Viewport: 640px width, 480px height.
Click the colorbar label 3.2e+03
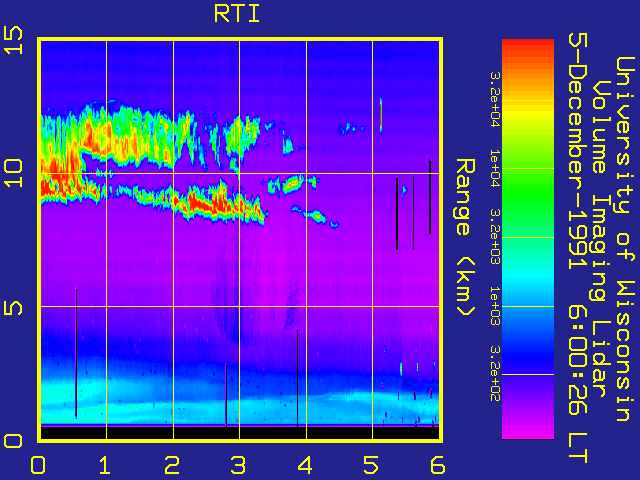[495, 237]
